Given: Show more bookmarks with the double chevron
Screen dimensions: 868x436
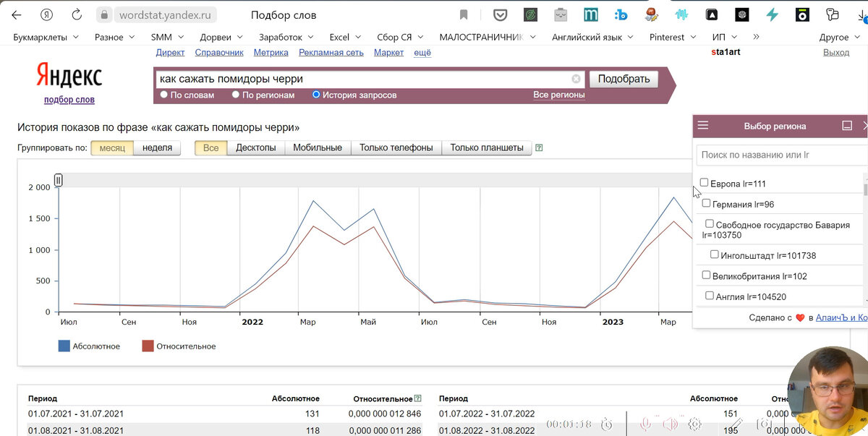Looking at the screenshot, I should click(x=757, y=36).
